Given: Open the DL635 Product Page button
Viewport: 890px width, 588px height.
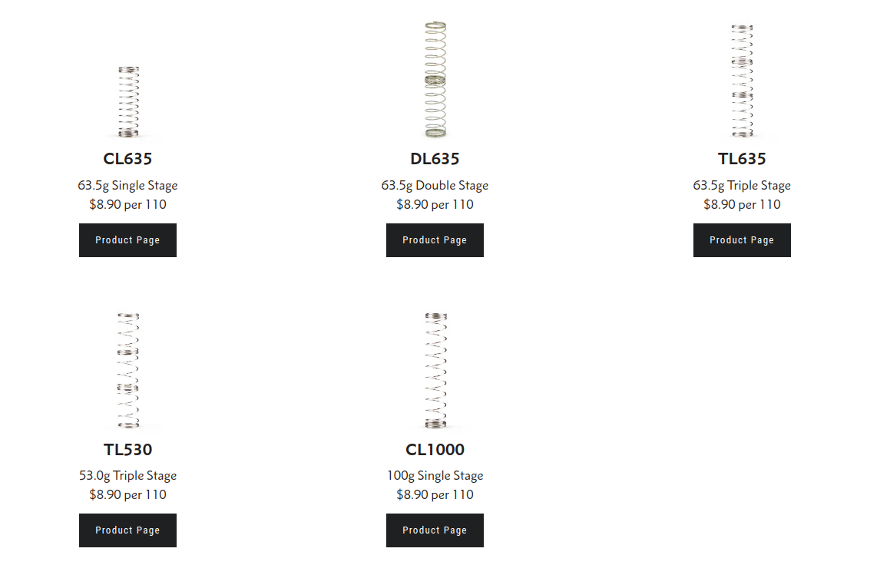Looking at the screenshot, I should [435, 240].
